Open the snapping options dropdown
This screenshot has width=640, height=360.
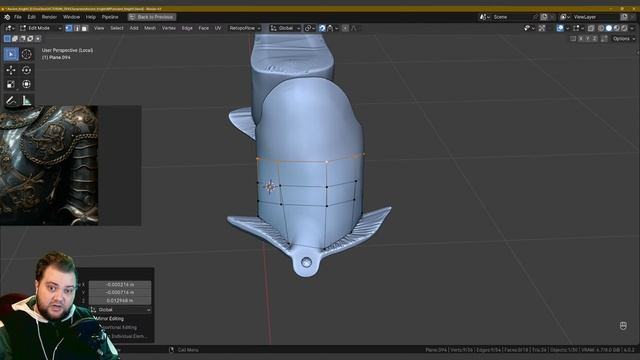coord(333,28)
